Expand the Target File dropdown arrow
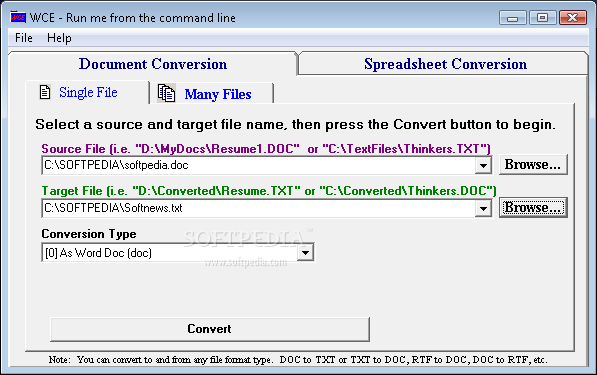597x375 pixels. pos(483,208)
